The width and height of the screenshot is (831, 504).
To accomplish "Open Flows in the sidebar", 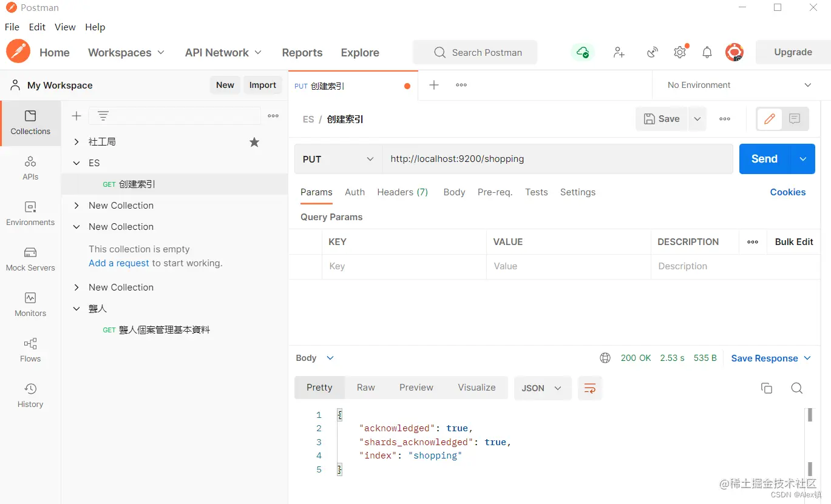I will pyautogui.click(x=30, y=350).
